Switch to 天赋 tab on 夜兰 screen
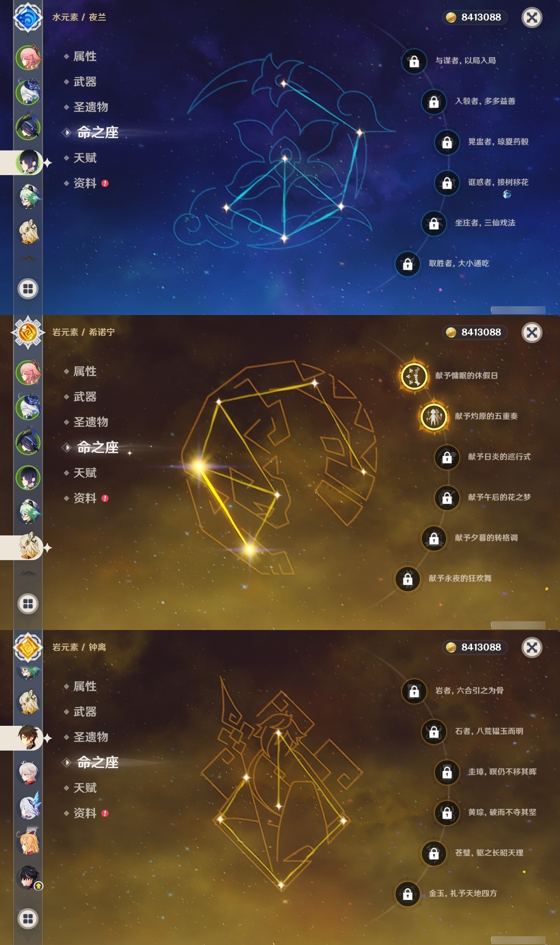The height and width of the screenshot is (945, 560). coord(85,158)
